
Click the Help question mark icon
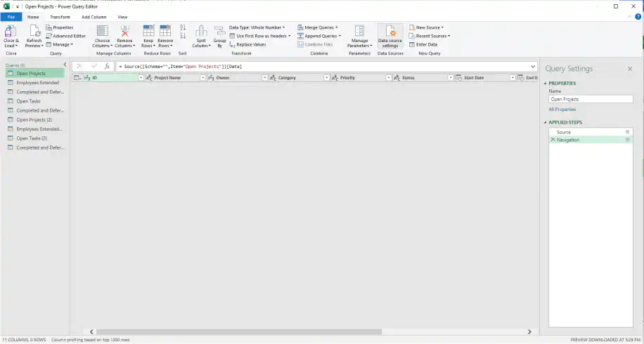(x=638, y=17)
